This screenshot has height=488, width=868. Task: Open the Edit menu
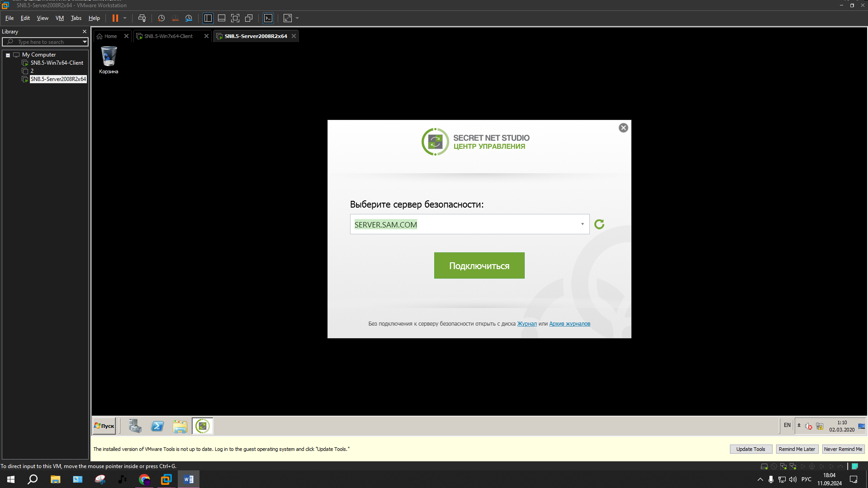tap(25, 18)
